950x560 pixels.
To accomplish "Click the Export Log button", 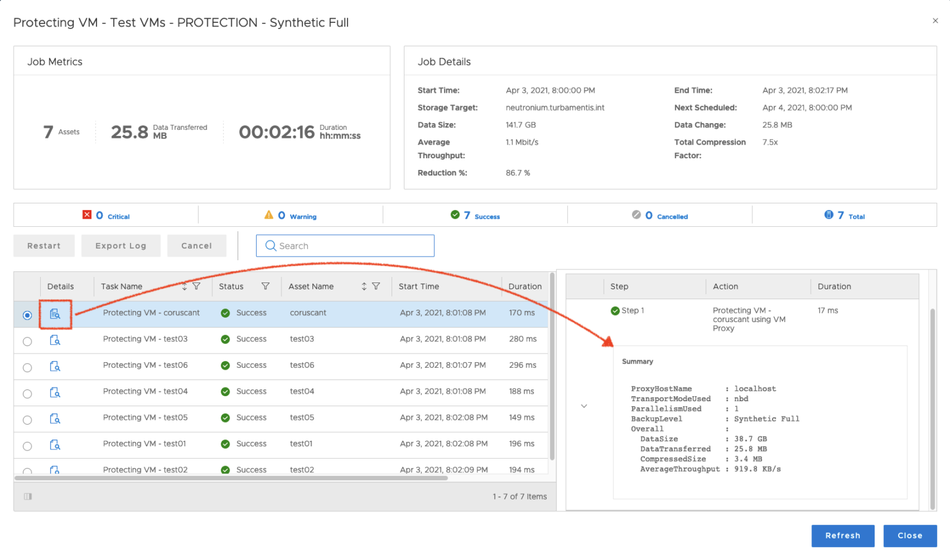I will click(121, 245).
